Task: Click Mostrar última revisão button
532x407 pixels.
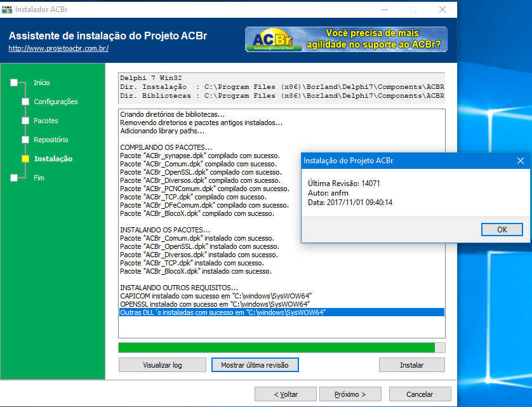Action: 255,365
